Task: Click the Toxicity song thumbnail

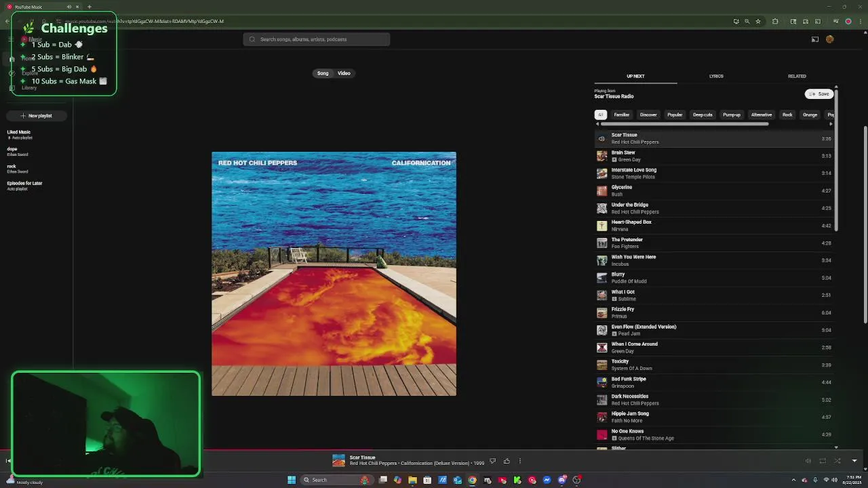Action: pos(601,365)
